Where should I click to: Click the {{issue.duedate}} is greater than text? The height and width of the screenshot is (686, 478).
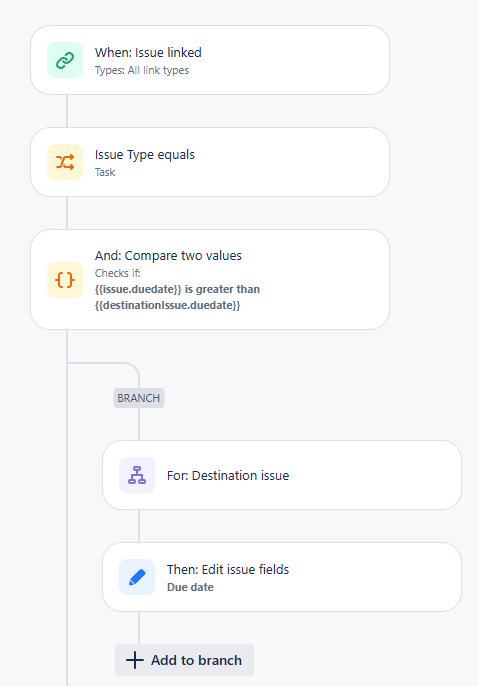(x=178, y=289)
